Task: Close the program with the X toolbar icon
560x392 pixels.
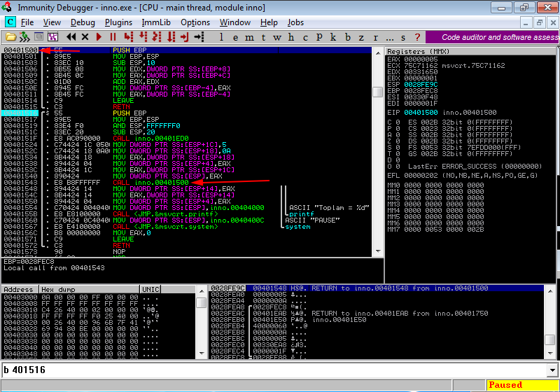Action: click(85, 37)
